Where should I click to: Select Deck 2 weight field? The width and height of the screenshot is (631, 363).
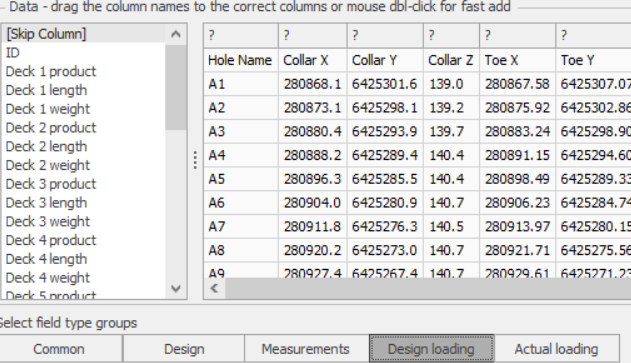click(x=84, y=165)
